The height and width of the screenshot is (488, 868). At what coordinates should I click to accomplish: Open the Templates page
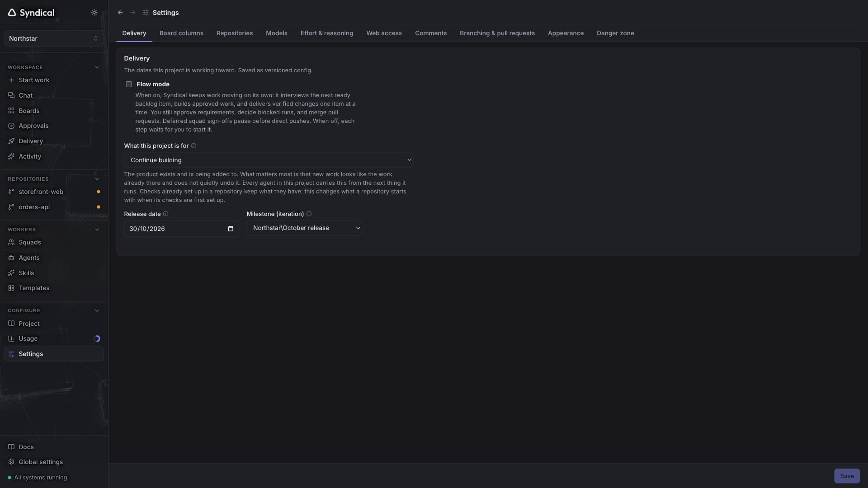tap(54, 288)
